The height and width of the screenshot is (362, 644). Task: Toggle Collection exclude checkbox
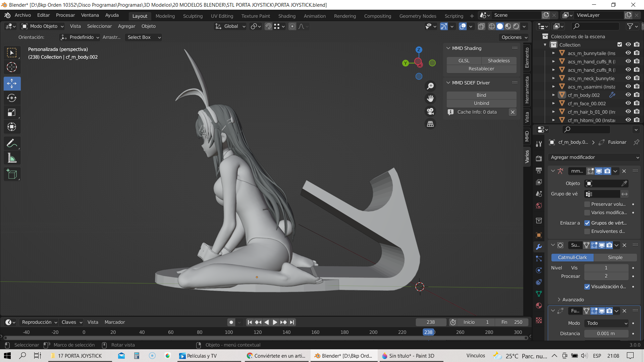(x=620, y=45)
